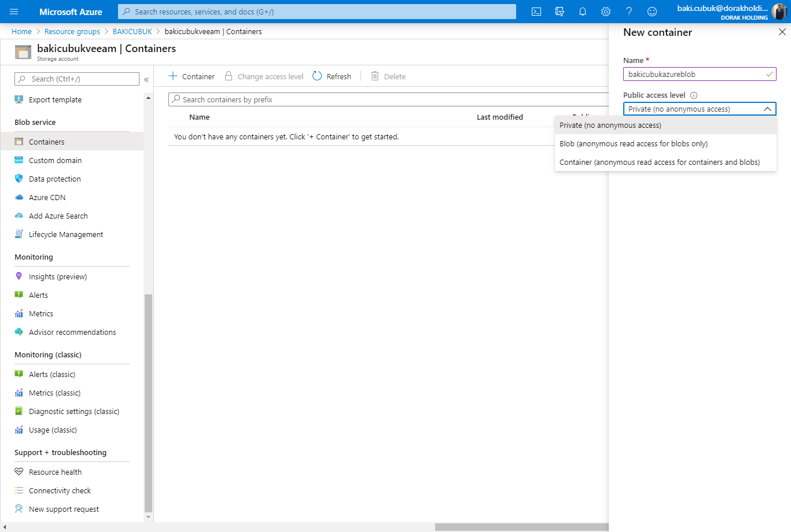The image size is (791, 532).
Task: Select Container anonymous read access option
Action: click(x=665, y=162)
